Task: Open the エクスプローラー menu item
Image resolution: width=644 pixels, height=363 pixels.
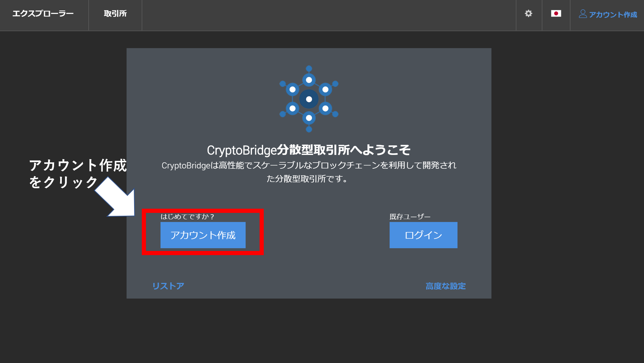Action: [x=43, y=14]
